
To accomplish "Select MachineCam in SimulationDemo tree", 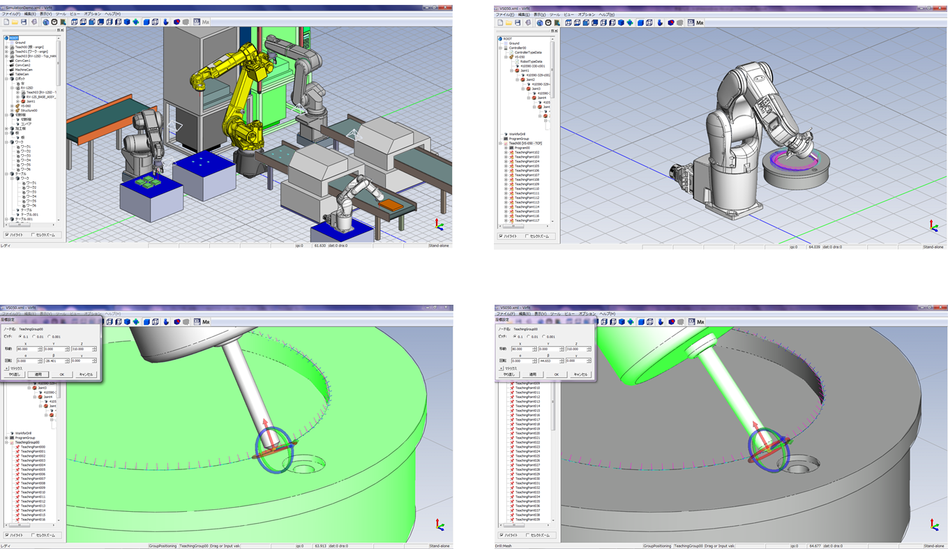I will coord(24,70).
